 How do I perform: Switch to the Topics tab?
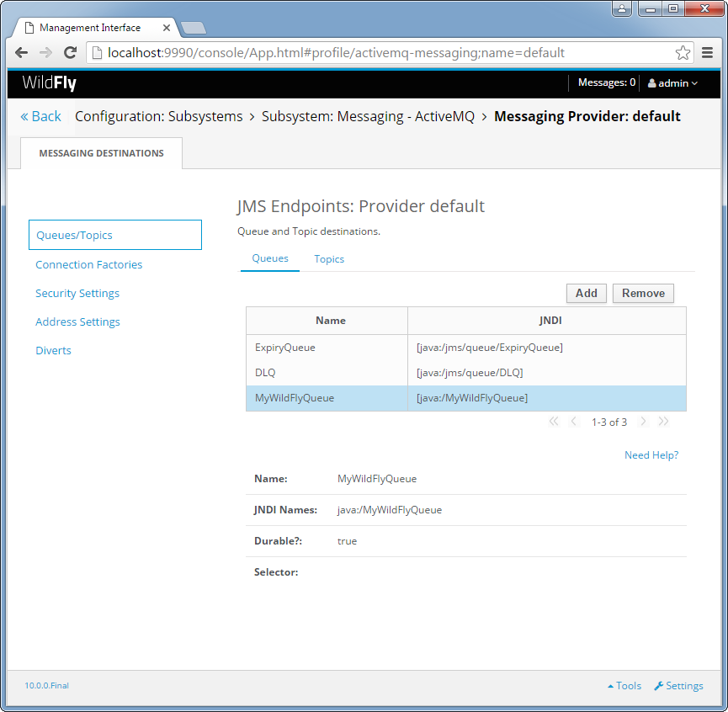pyautogui.click(x=329, y=259)
